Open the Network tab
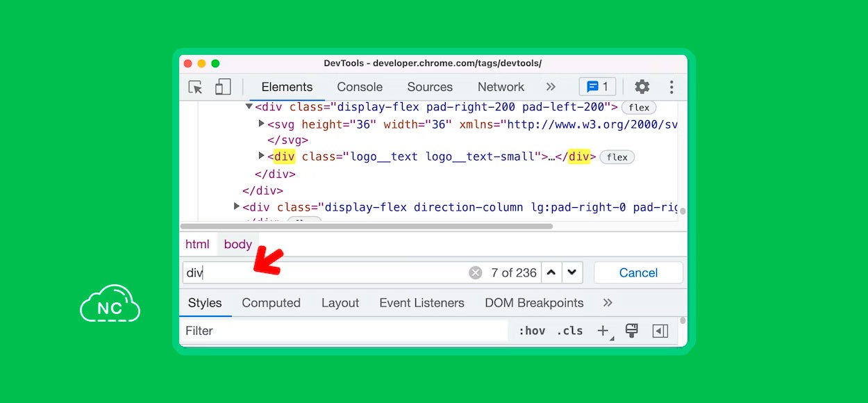Viewport: 868px width, 403px height. [x=501, y=87]
